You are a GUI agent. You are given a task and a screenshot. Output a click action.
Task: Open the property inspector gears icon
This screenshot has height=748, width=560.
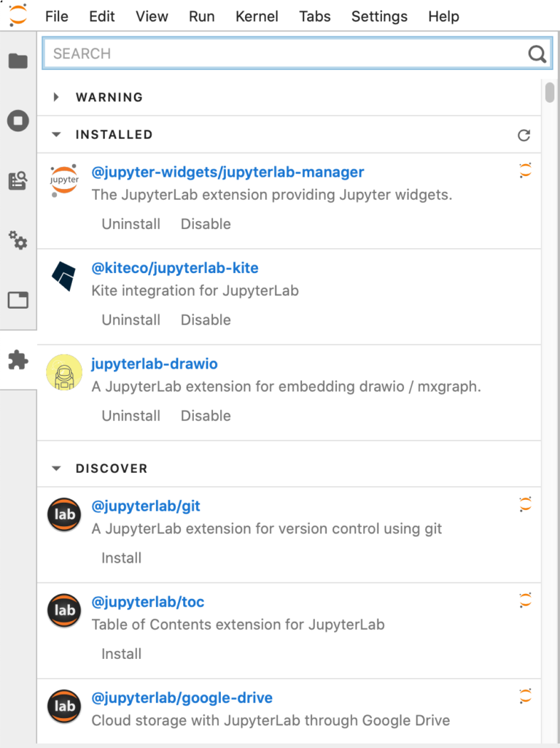[x=18, y=240]
